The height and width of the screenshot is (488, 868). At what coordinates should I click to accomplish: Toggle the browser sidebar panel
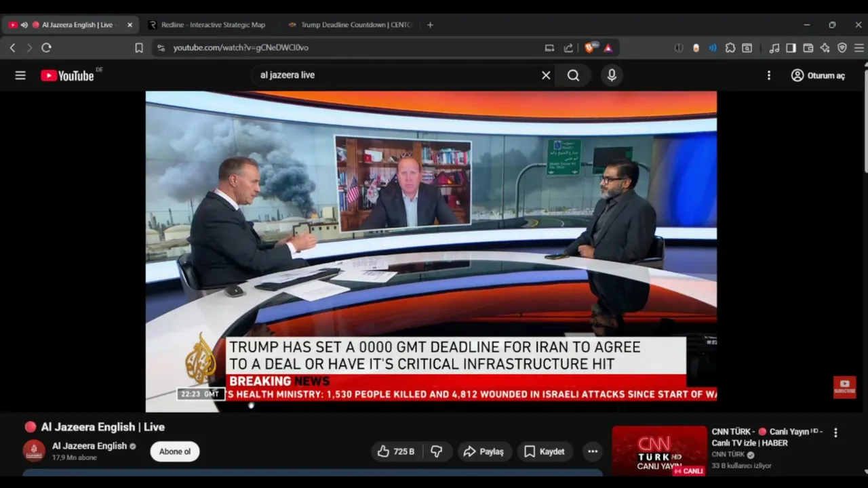[x=791, y=47]
